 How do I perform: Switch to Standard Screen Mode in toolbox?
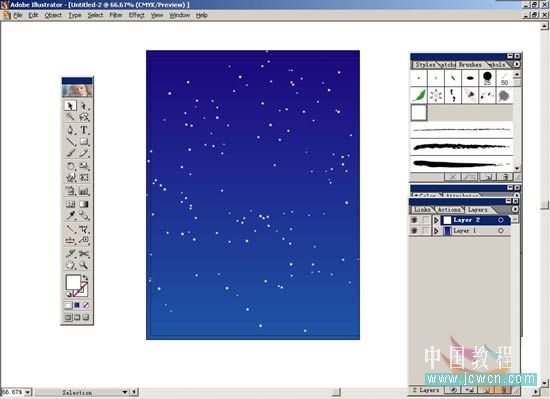click(x=68, y=317)
